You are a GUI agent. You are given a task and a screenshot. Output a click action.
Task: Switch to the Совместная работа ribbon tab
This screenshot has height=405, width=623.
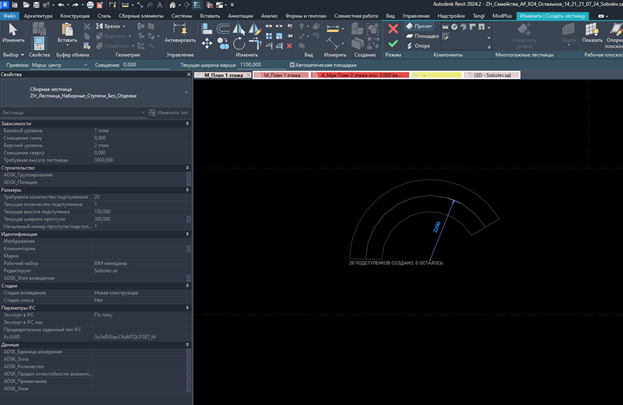coord(356,16)
